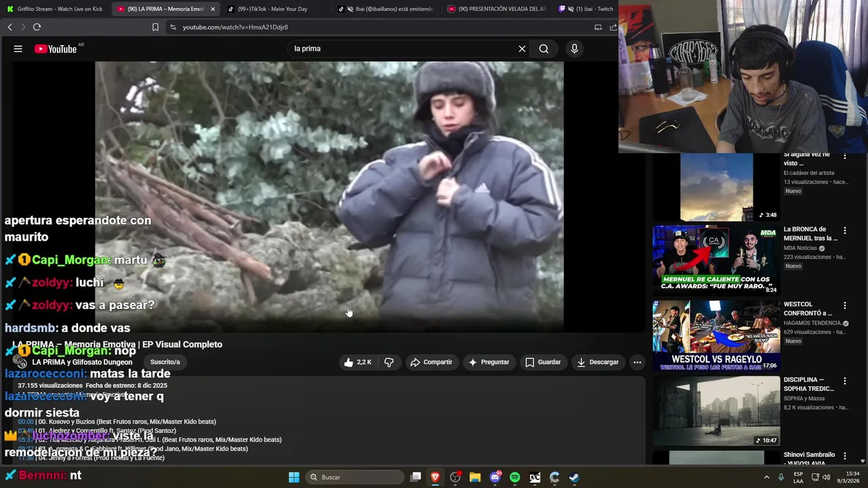Screen dimensions: 868x488
Task: Open site settings icon in address bar
Action: 173,27
